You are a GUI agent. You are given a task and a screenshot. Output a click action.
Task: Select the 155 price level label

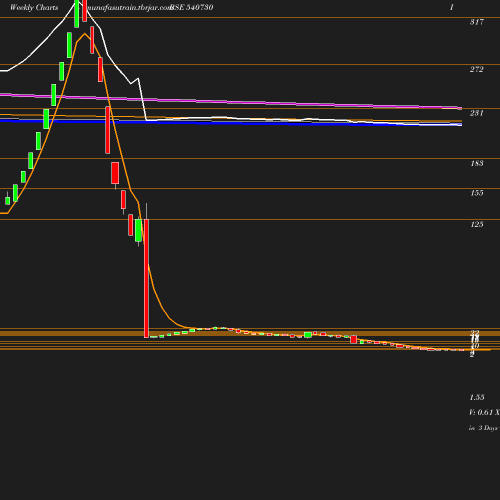click(x=477, y=193)
